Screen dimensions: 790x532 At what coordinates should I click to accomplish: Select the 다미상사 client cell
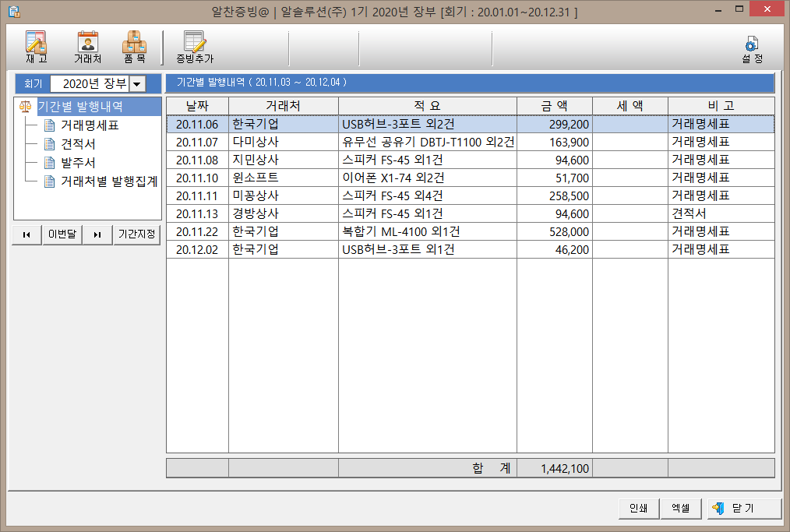click(x=283, y=142)
